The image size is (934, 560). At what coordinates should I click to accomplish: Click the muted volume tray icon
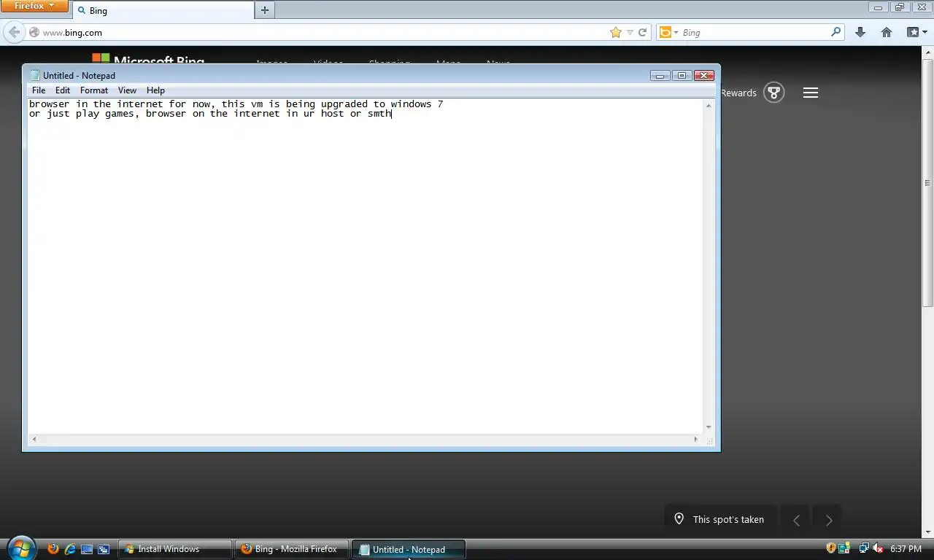click(x=878, y=548)
